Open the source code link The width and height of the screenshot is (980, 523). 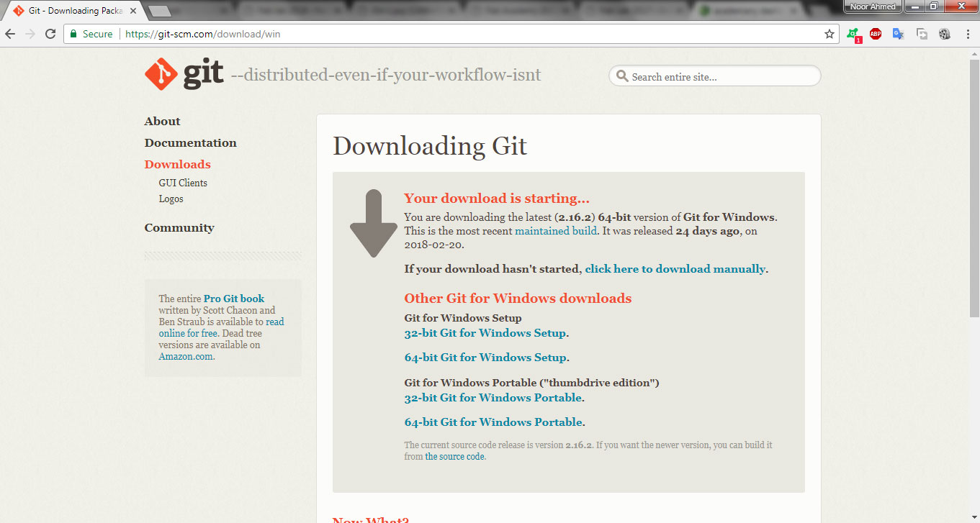point(454,457)
